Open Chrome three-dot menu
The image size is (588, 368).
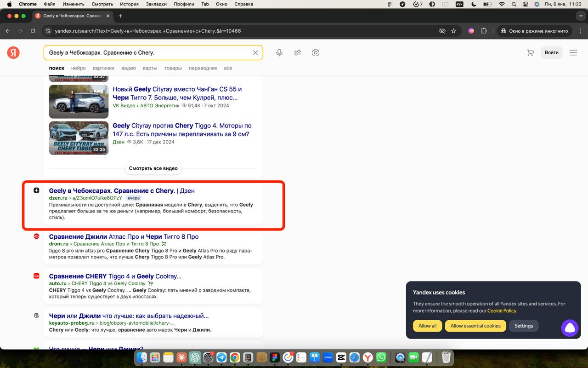(580, 31)
